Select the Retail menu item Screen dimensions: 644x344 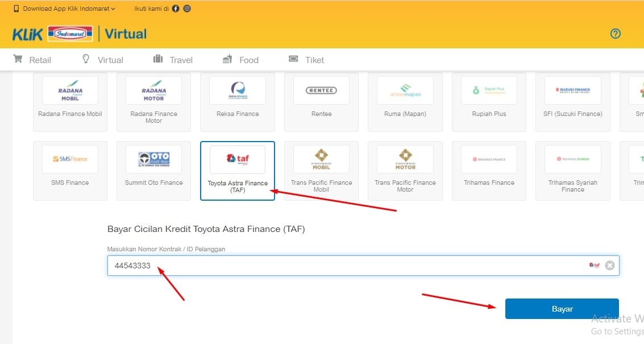point(32,59)
